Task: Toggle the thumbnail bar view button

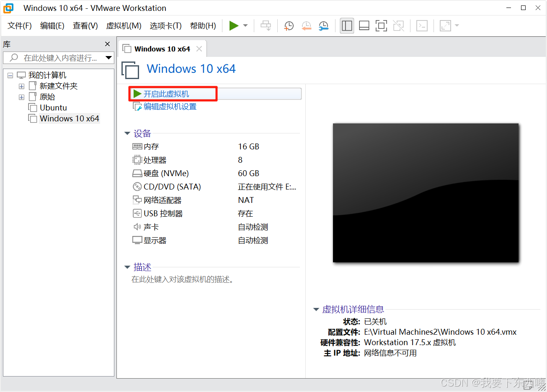Action: click(x=364, y=26)
